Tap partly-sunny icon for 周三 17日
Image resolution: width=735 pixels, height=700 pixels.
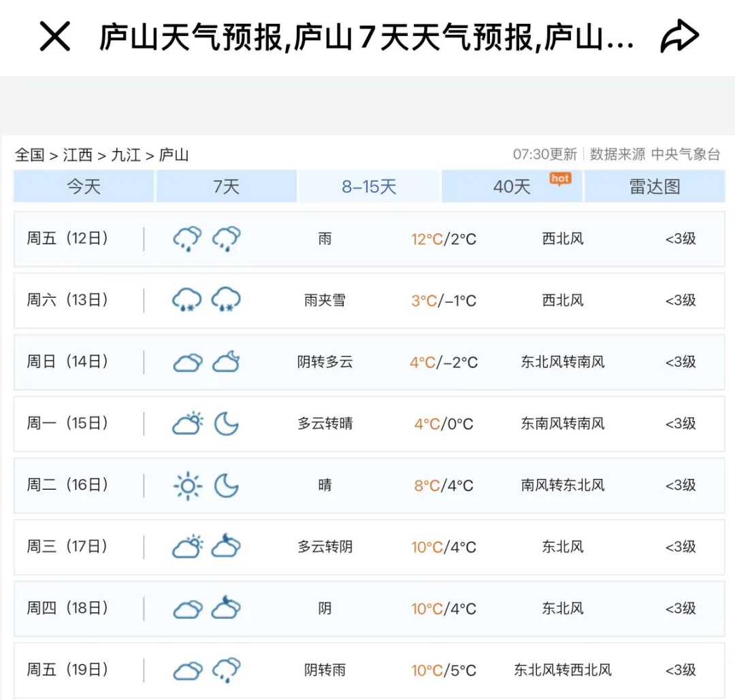pos(187,547)
